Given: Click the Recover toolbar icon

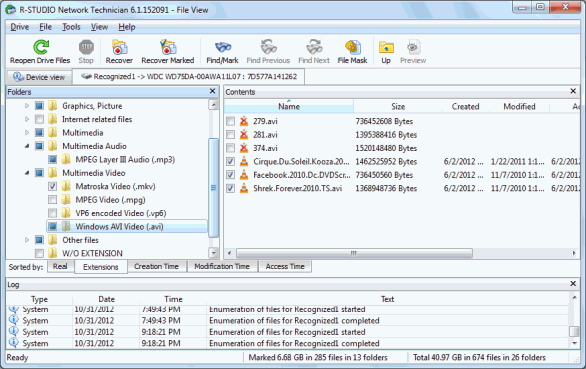Looking at the screenshot, I should pyautogui.click(x=120, y=47).
